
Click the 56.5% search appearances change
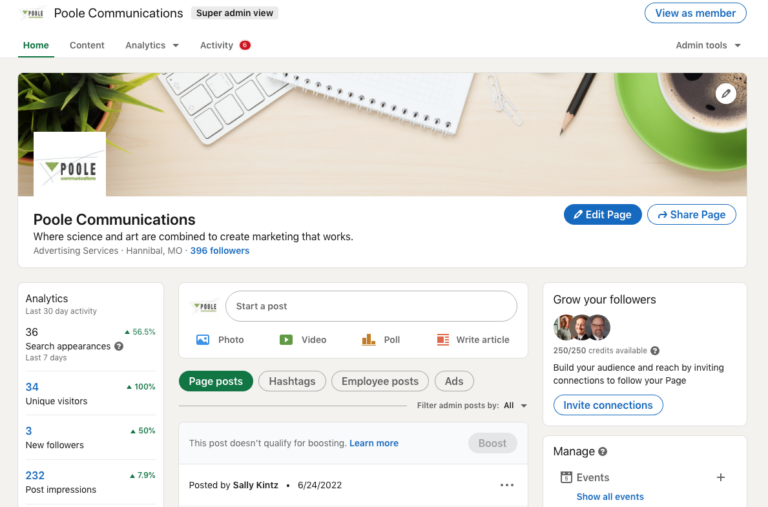click(140, 332)
